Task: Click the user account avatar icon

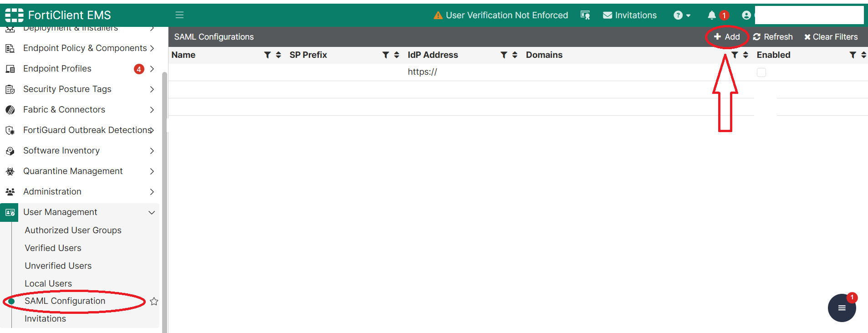Action: click(x=746, y=15)
